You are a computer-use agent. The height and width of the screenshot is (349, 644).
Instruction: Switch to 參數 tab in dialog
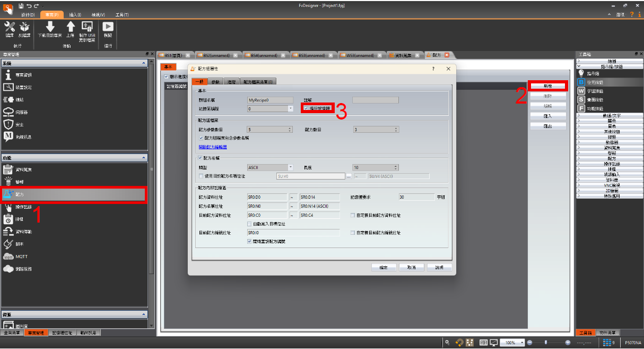(215, 82)
